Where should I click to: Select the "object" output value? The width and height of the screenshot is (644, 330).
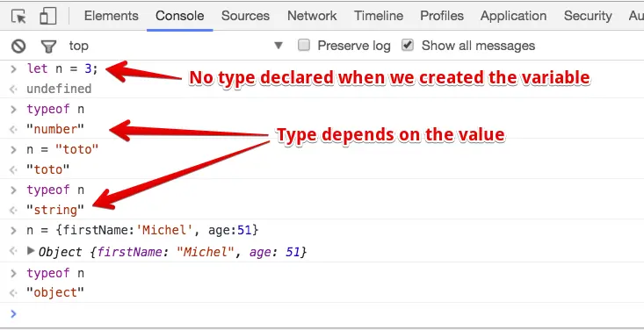click(55, 292)
